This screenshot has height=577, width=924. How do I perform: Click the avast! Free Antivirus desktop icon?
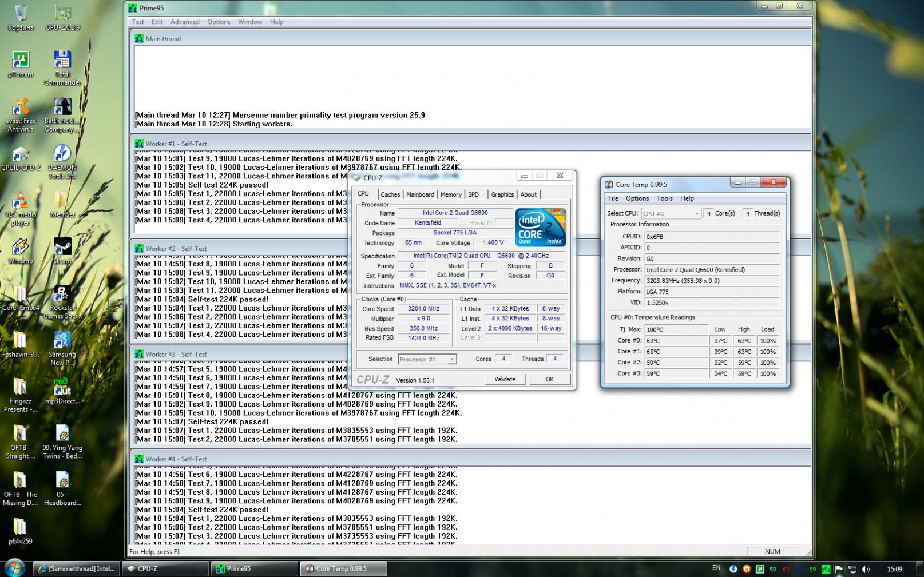coord(21,115)
